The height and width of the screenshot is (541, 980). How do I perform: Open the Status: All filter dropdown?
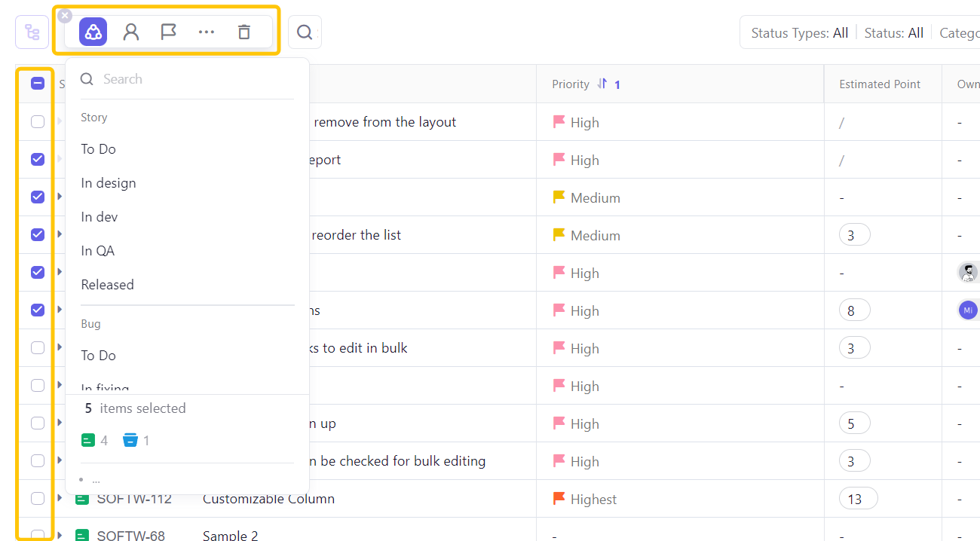tap(893, 33)
